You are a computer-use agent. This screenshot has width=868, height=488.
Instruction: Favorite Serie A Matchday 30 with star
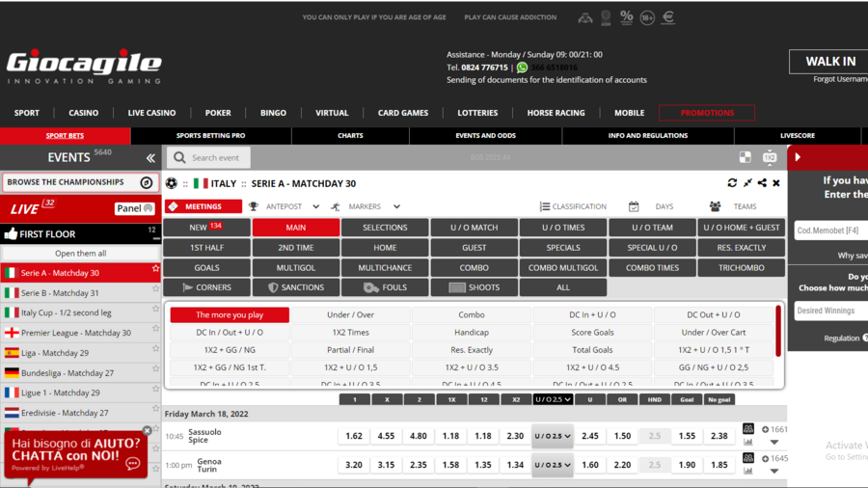155,272
